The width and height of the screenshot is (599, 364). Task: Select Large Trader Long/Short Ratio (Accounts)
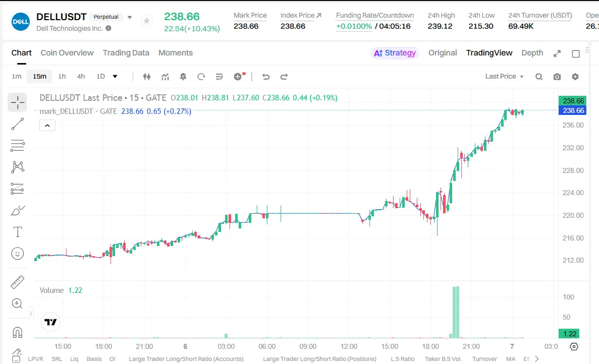(186, 358)
